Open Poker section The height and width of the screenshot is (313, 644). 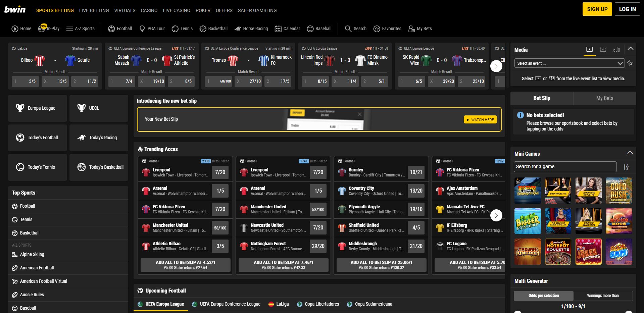click(x=203, y=10)
